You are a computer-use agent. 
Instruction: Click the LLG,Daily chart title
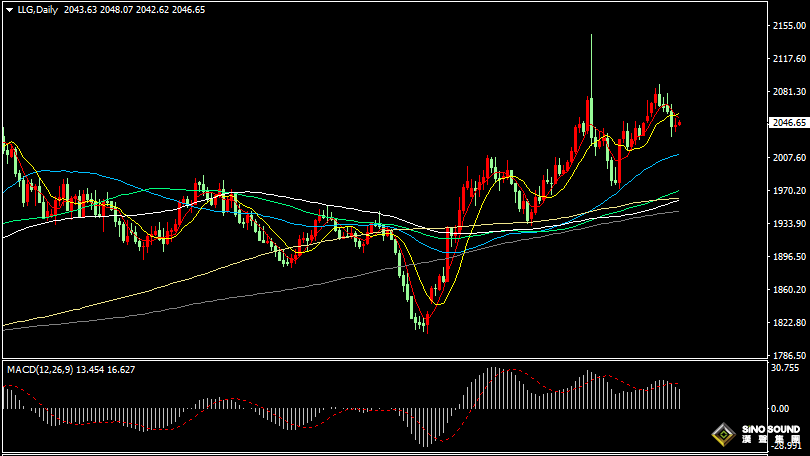coord(37,10)
